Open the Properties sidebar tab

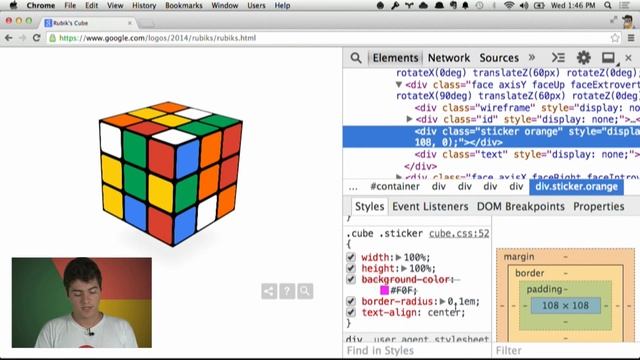(598, 207)
